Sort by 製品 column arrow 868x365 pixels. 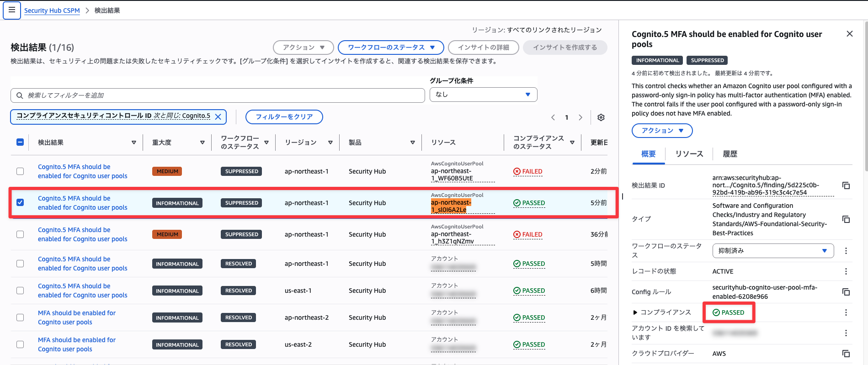pyautogui.click(x=413, y=143)
